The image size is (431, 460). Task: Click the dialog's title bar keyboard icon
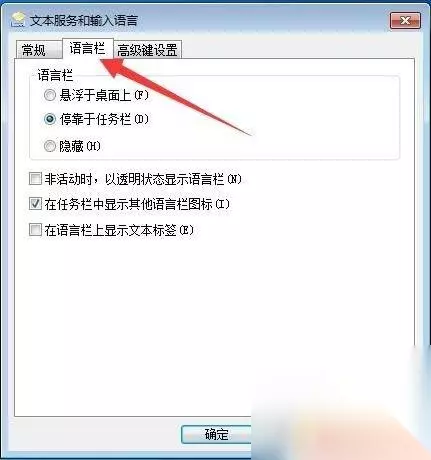click(x=17, y=20)
